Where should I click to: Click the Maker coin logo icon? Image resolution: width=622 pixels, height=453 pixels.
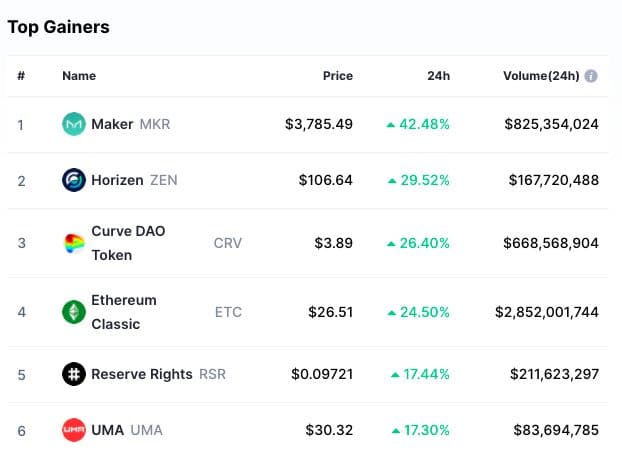[x=74, y=125]
